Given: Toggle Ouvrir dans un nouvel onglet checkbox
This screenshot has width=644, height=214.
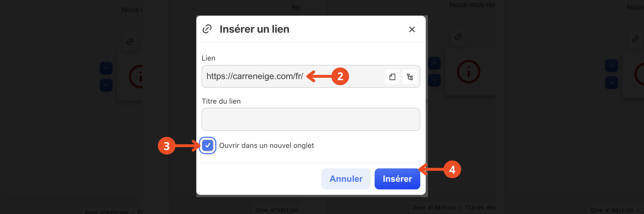Looking at the screenshot, I should (x=207, y=145).
